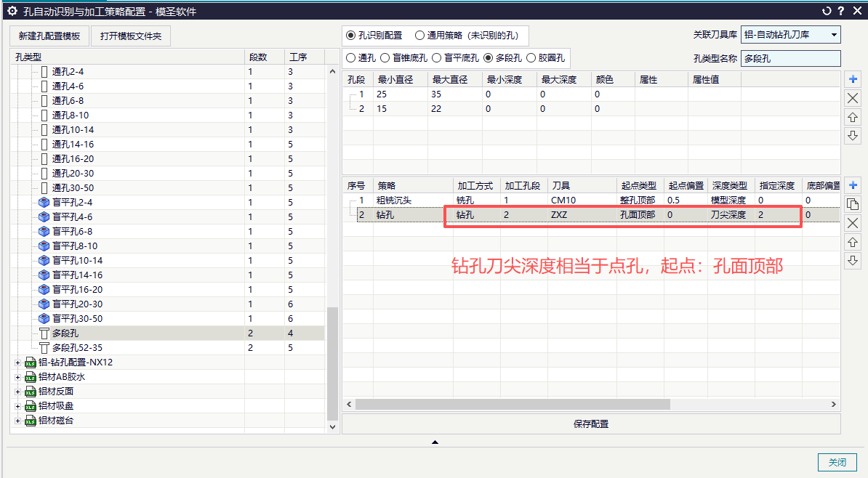Click tree scrollbar down arrow
The height and width of the screenshot is (478, 868).
pos(332,426)
